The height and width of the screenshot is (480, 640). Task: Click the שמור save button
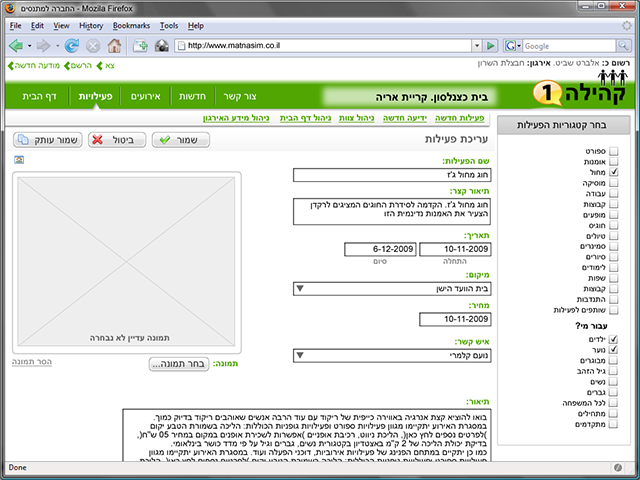click(x=181, y=140)
